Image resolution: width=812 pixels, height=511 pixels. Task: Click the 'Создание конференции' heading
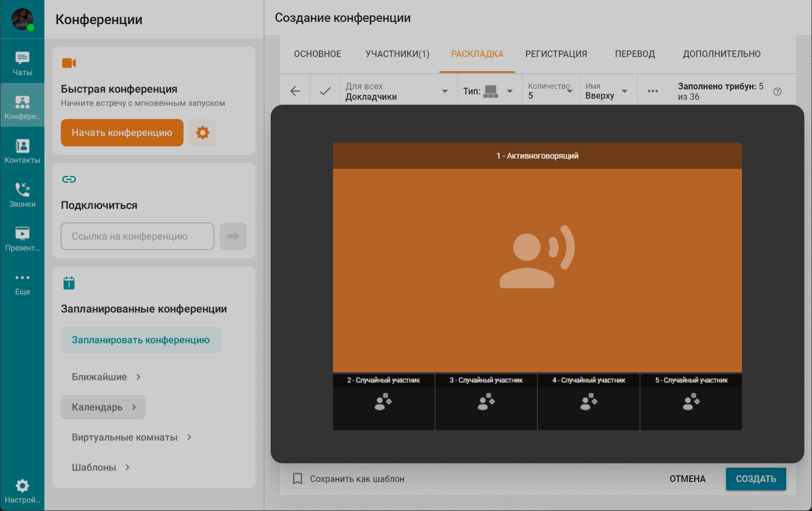pyautogui.click(x=343, y=18)
